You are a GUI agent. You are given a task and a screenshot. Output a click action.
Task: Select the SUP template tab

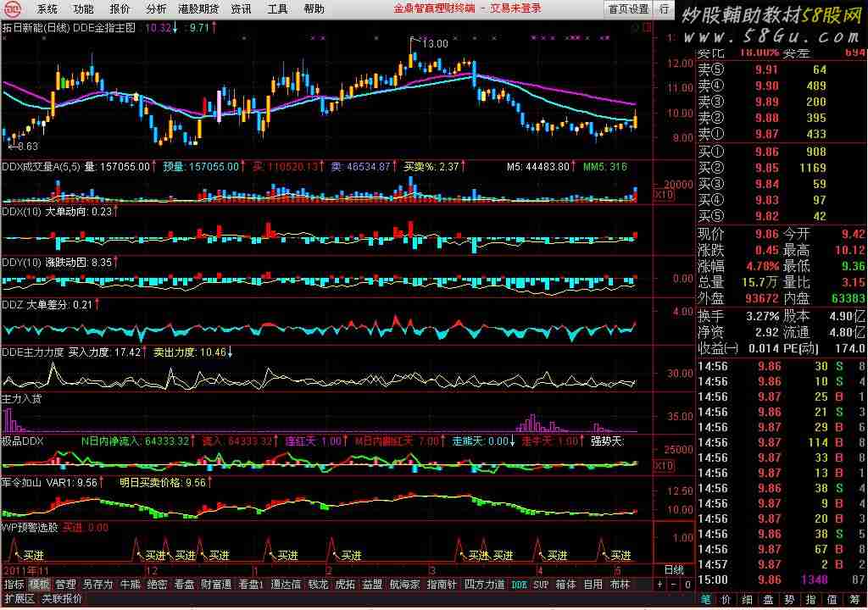click(x=540, y=585)
